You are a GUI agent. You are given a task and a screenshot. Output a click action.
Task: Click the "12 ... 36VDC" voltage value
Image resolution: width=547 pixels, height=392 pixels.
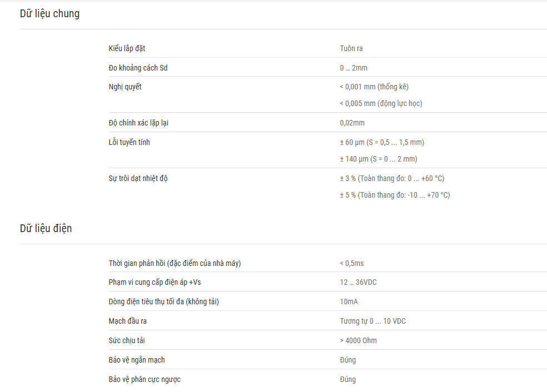tap(358, 282)
